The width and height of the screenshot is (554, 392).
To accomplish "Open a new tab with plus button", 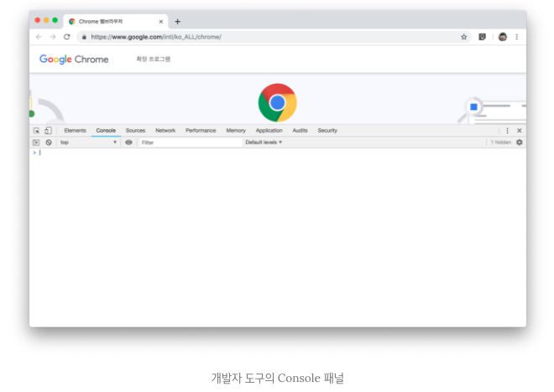I will pos(177,22).
